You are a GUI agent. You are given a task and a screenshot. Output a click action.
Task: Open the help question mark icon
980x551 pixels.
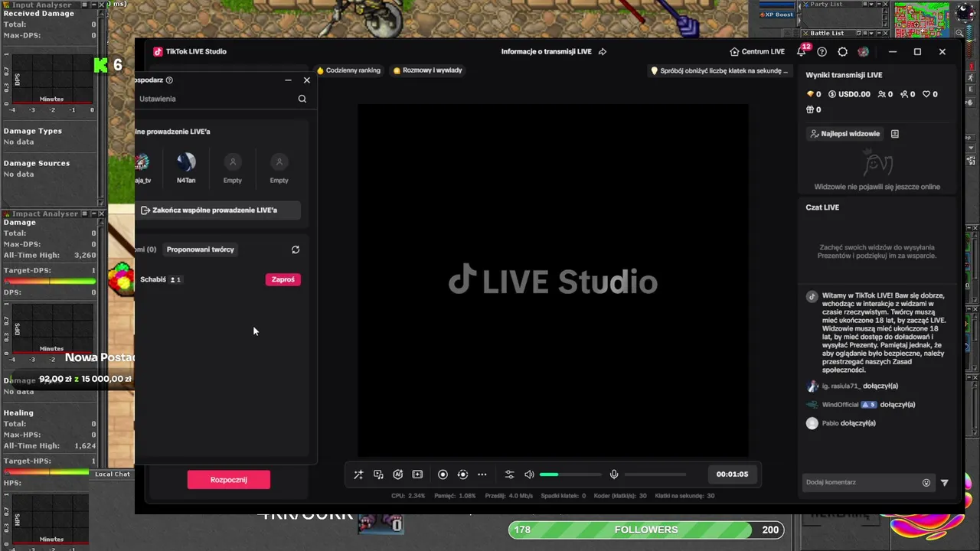[822, 52]
